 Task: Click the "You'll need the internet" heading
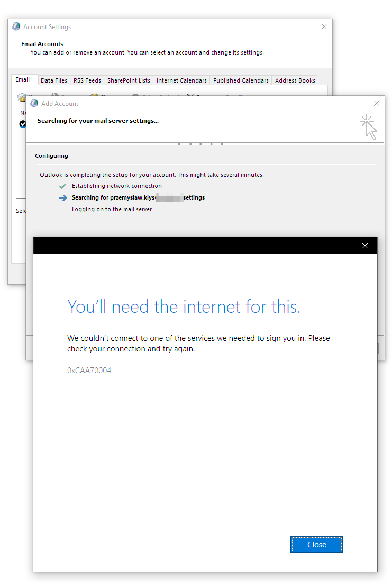point(184,306)
